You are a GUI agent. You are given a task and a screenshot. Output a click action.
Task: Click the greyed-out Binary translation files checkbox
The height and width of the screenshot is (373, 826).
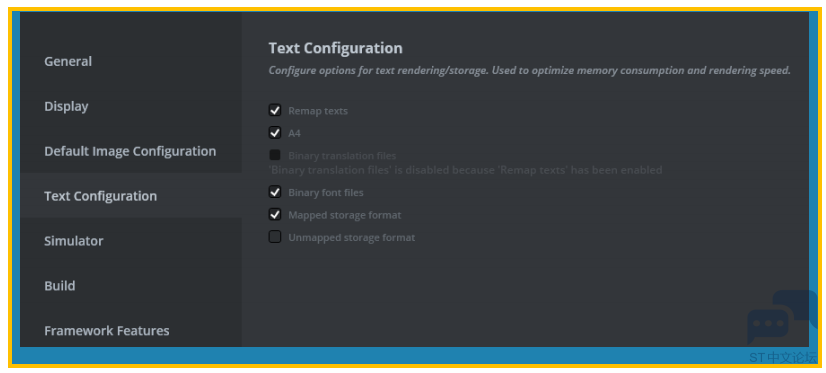pyautogui.click(x=275, y=155)
